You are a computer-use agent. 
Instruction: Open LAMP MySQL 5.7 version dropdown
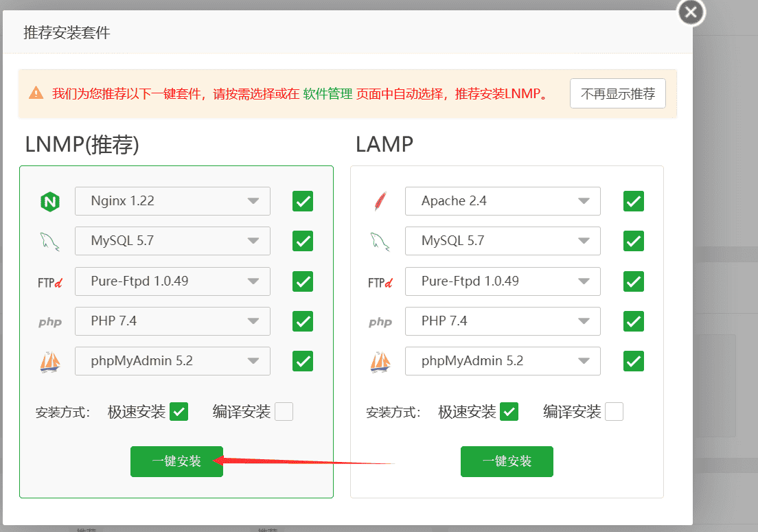503,241
